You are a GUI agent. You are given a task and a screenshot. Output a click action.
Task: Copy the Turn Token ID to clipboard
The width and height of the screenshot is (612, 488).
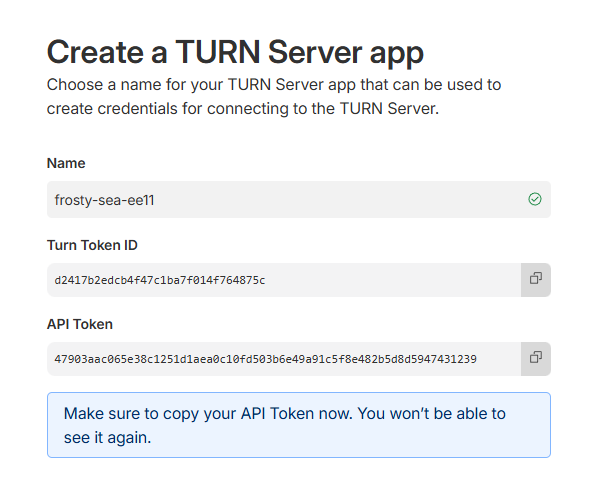click(536, 280)
